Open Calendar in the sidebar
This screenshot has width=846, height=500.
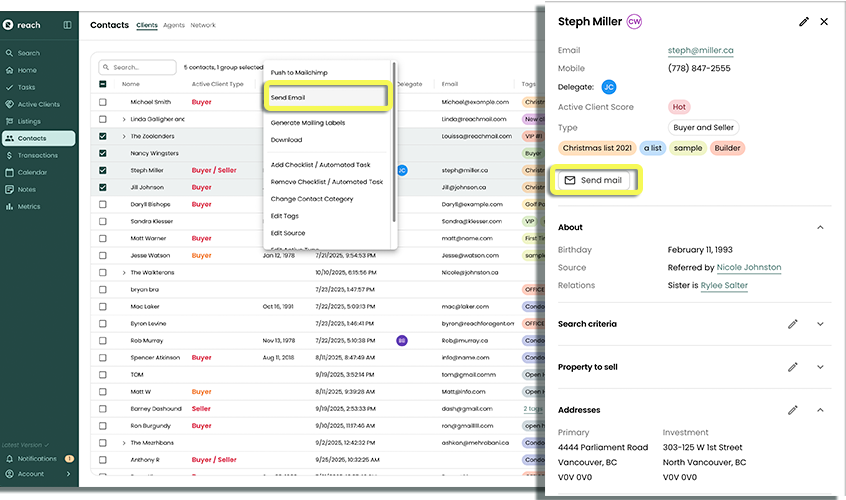[x=32, y=172]
